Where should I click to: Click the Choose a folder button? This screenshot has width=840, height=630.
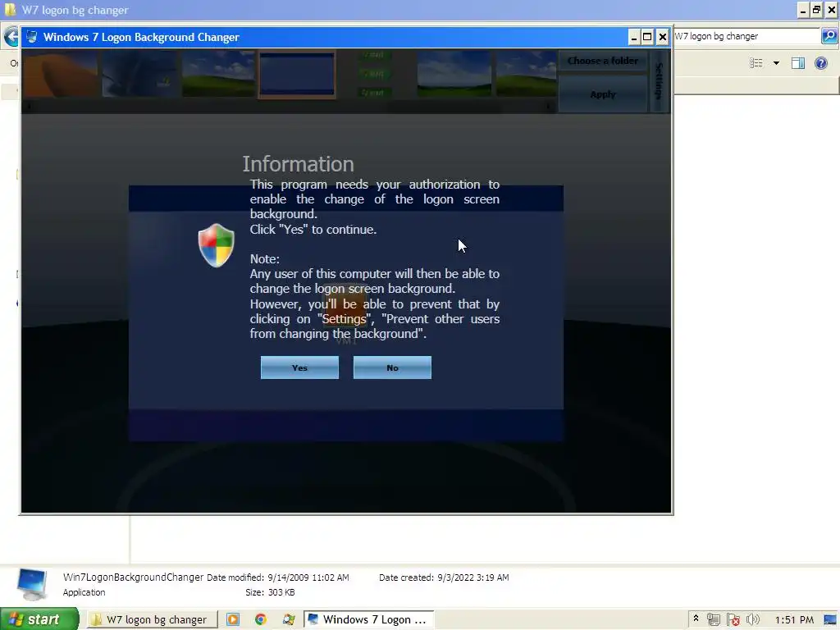click(603, 61)
